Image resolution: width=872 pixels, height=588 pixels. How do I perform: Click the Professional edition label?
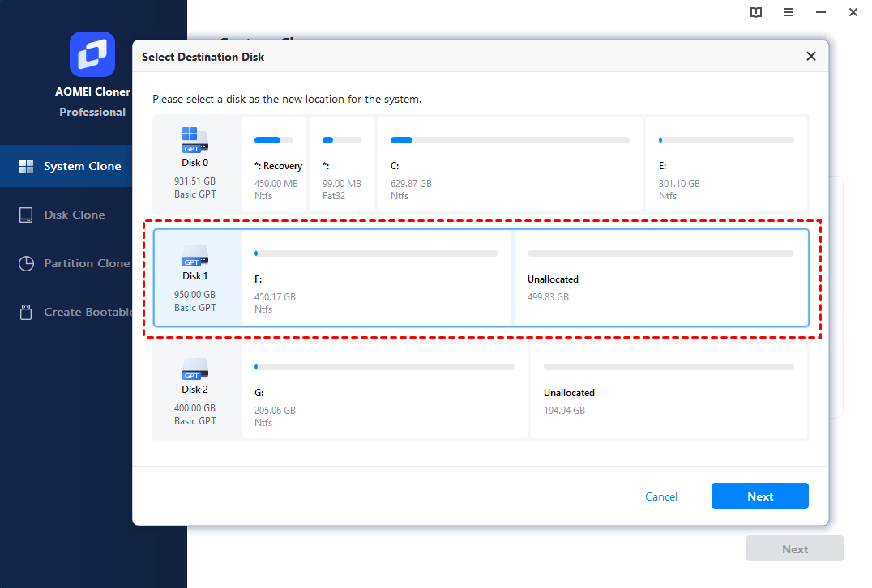tap(92, 112)
